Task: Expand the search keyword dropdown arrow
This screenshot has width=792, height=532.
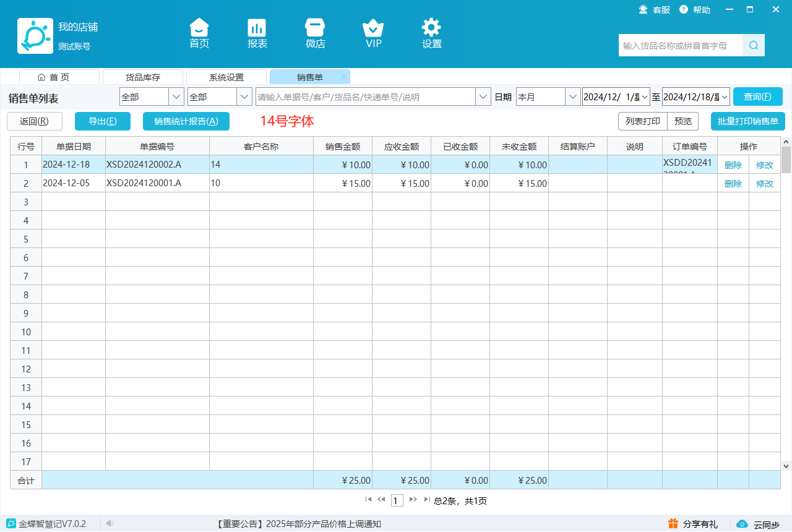Action: coord(483,97)
